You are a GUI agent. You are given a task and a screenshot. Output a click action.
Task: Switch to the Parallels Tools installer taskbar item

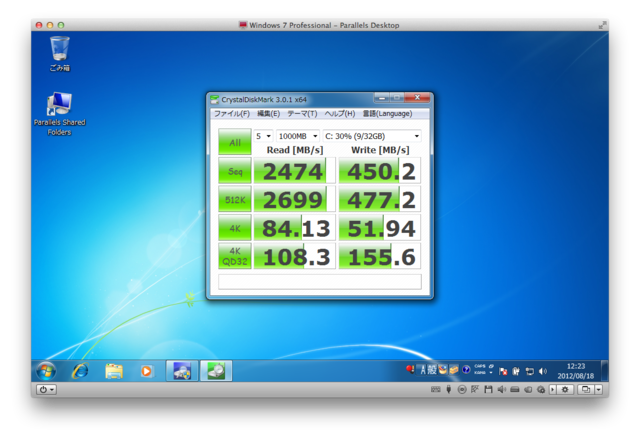182,371
